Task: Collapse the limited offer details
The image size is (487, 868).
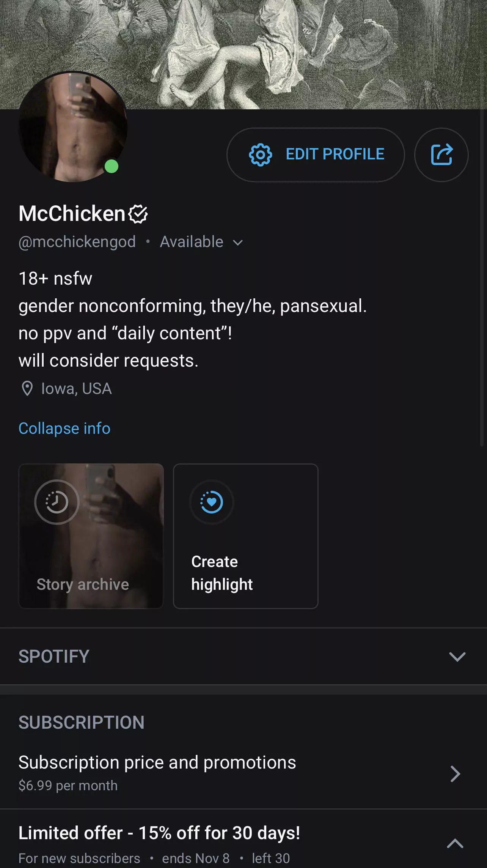Action: pyautogui.click(x=455, y=843)
